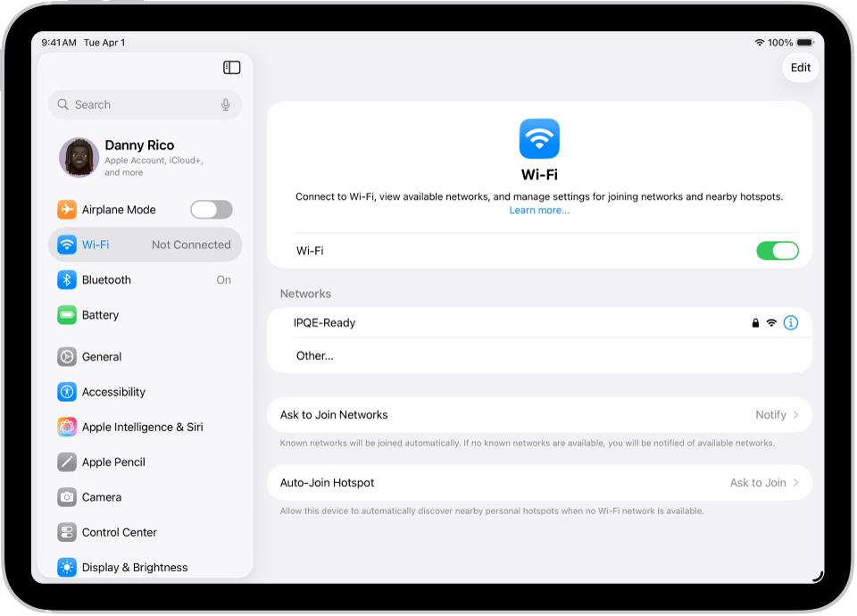Open Bluetooth settings in sidebar
Viewport: 857px width, 616px height.
click(145, 279)
